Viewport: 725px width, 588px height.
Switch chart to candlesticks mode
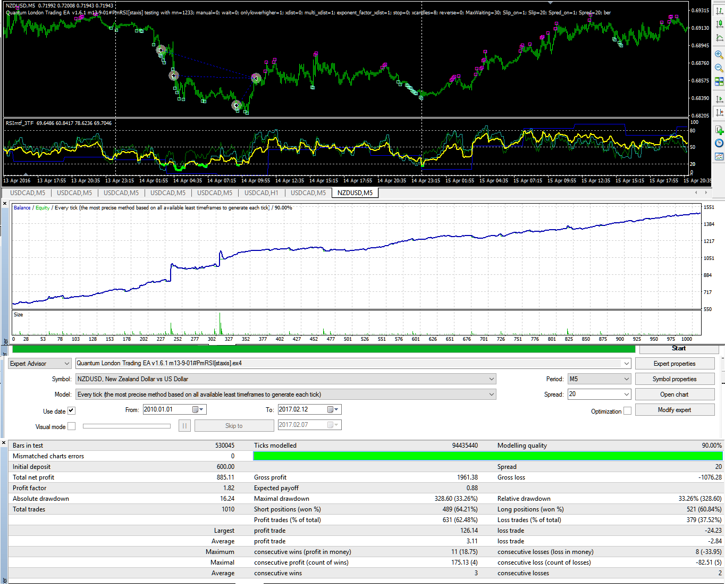719,24
